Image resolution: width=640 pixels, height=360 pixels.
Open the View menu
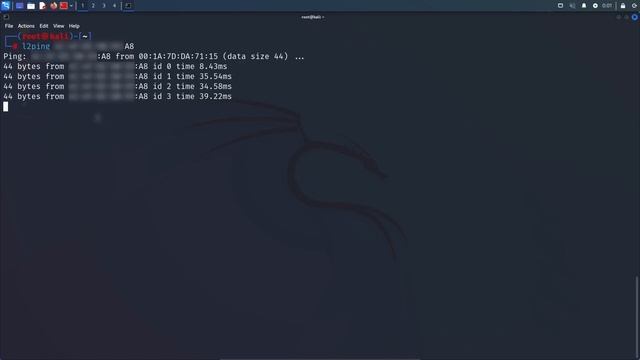(58, 26)
